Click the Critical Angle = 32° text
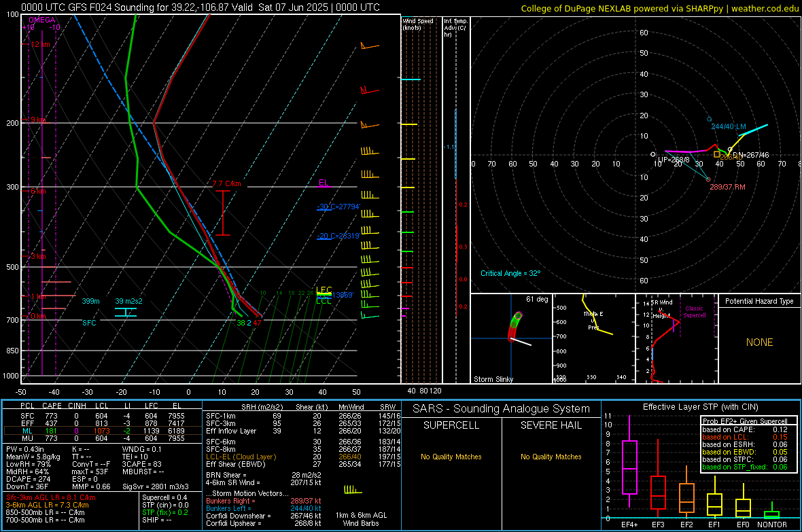Screen dimensions: 802x532 click(x=510, y=274)
